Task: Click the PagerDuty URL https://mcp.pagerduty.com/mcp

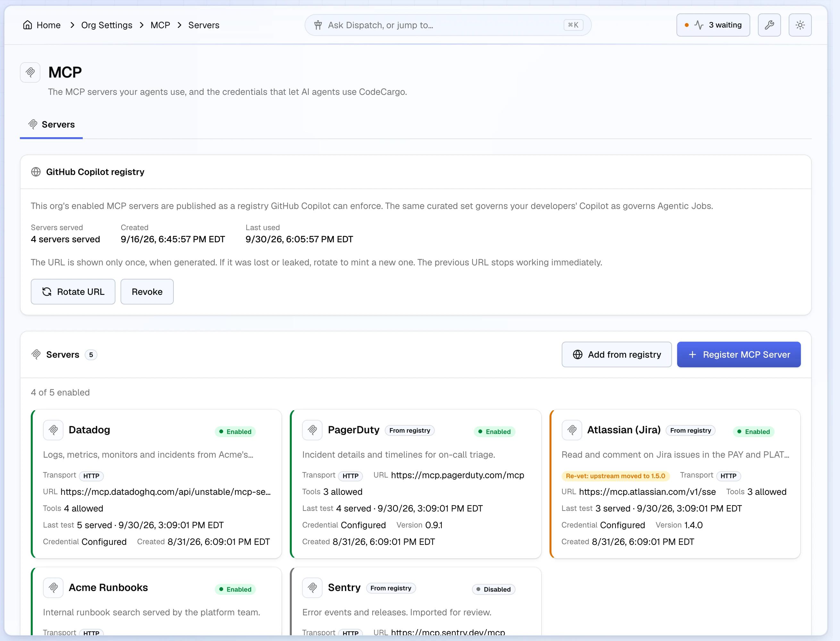Action: pyautogui.click(x=458, y=475)
